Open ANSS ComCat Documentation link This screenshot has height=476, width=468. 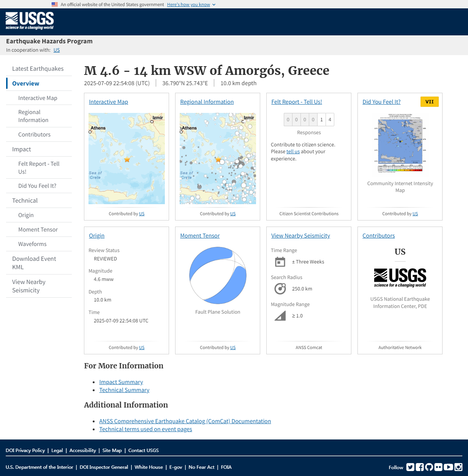coord(185,421)
